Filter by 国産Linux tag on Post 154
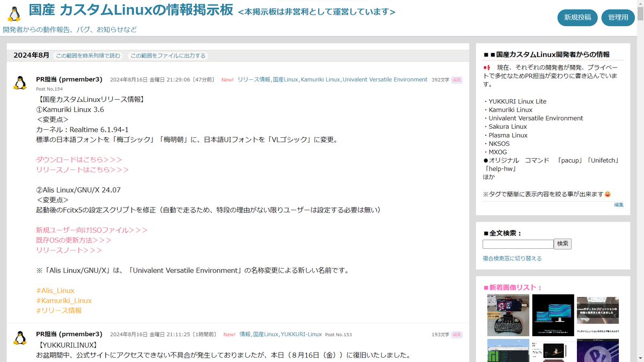Screen dimensions: 644x362 (285, 79)
